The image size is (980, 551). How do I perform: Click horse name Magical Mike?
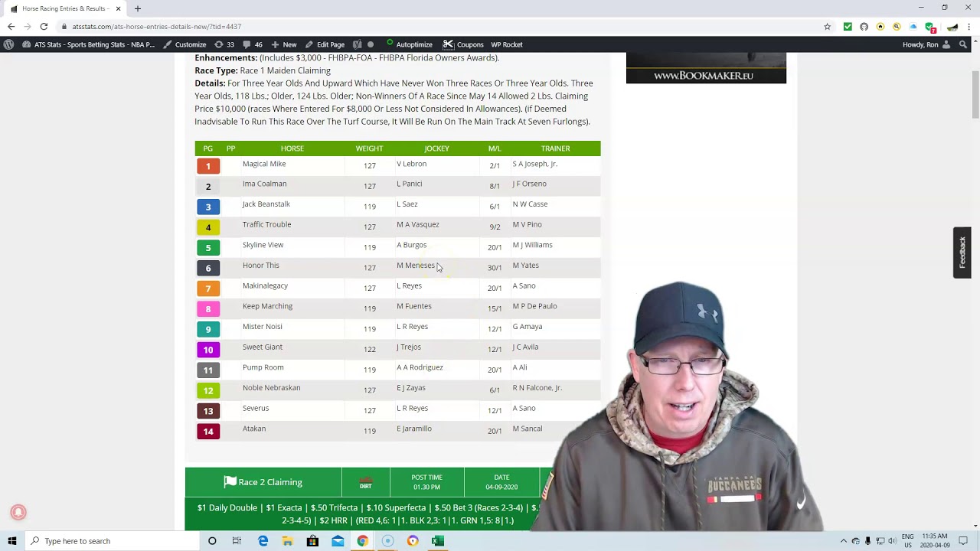click(264, 164)
